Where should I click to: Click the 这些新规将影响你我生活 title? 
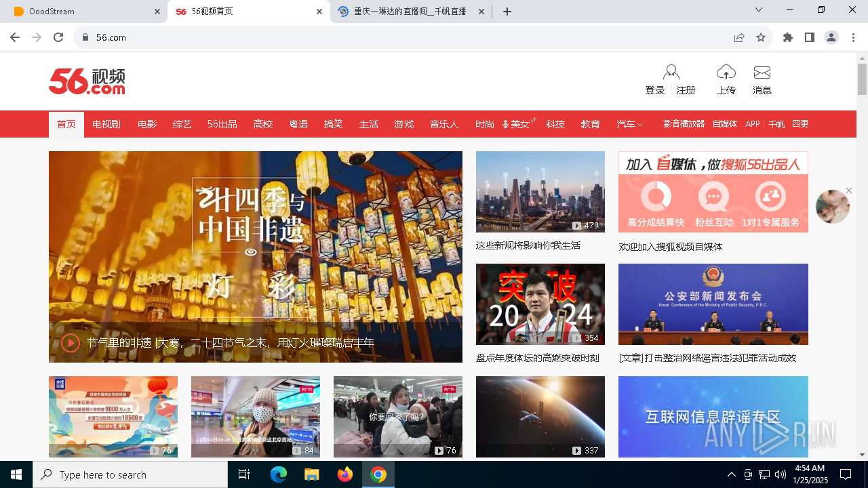pyautogui.click(x=528, y=245)
